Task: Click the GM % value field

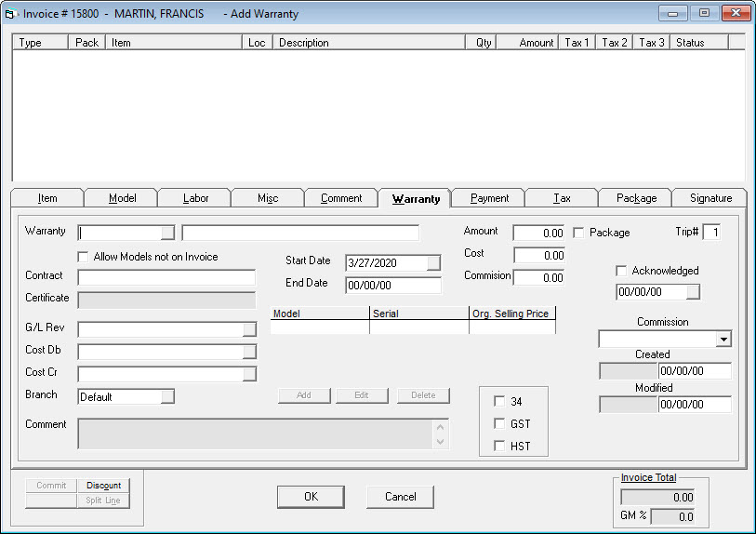Action: [x=672, y=516]
